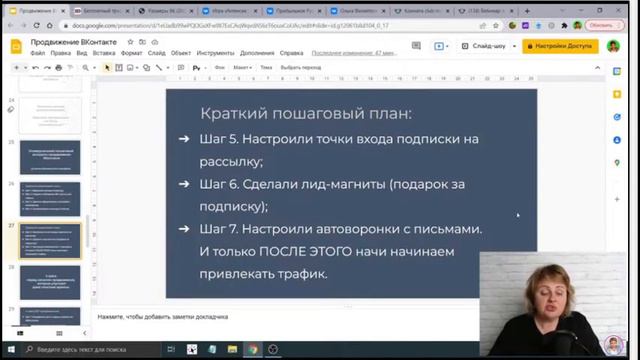The width and height of the screenshot is (640, 360).
Task: Open the zoom level dropdown arrow
Action: pos(94,67)
